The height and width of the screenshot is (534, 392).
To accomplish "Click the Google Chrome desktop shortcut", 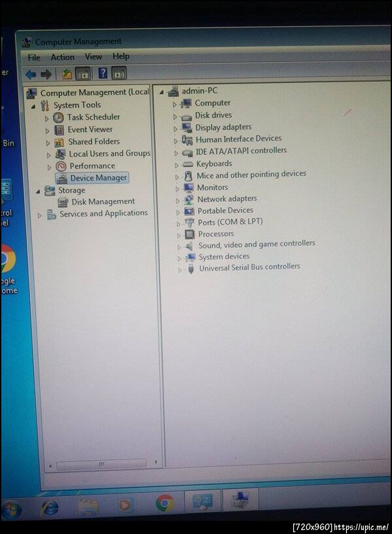I will (x=7, y=269).
